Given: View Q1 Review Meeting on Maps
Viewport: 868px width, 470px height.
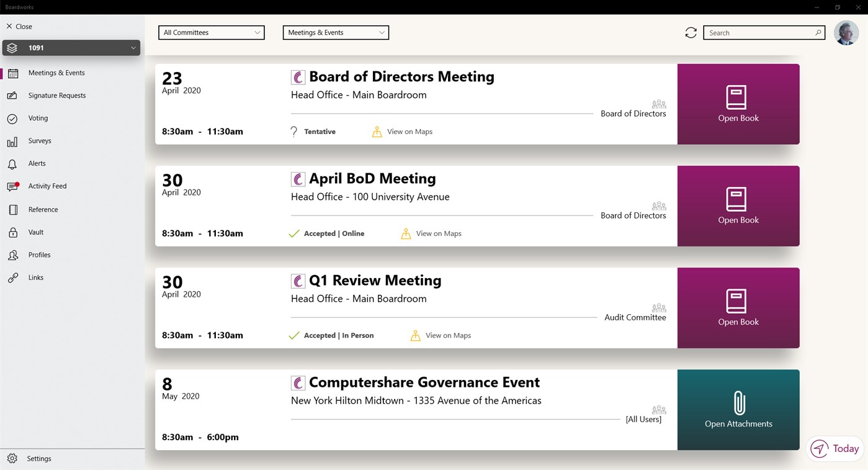Looking at the screenshot, I should pos(447,335).
